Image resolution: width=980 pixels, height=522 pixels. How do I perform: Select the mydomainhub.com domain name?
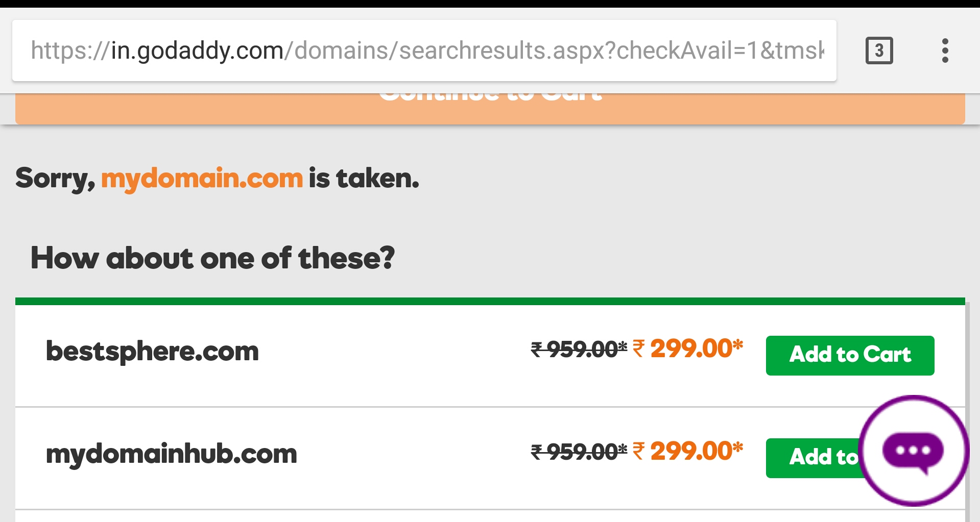[172, 454]
